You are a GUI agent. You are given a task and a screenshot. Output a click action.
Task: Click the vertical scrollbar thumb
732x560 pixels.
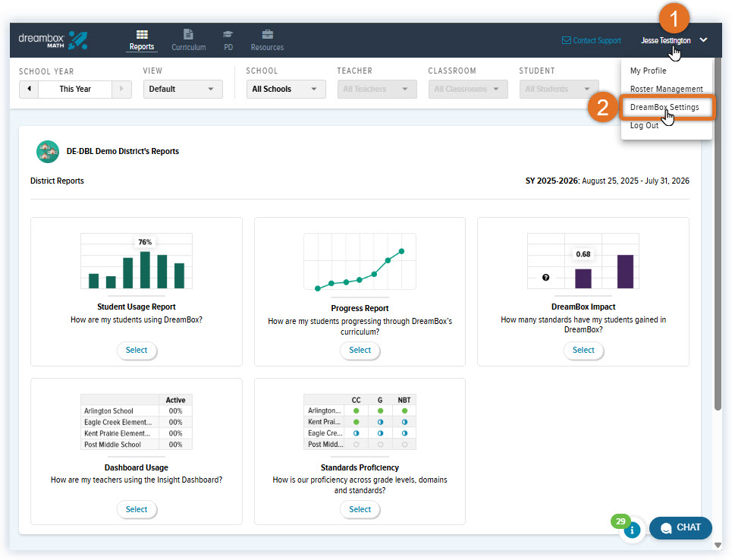pyautogui.click(x=718, y=234)
